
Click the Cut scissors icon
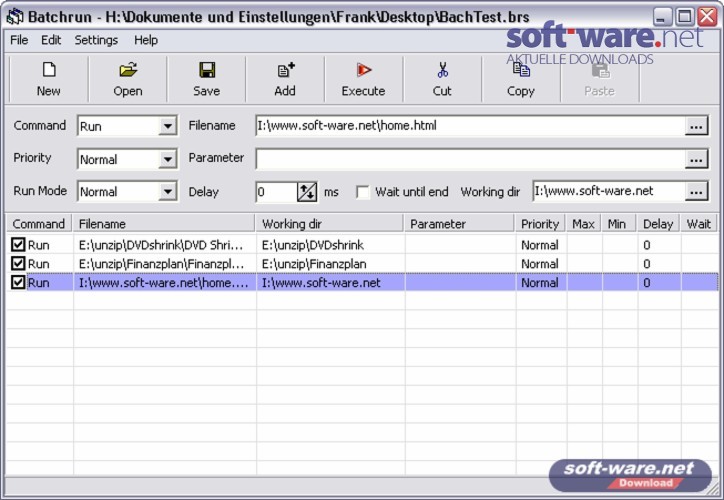pyautogui.click(x=442, y=70)
